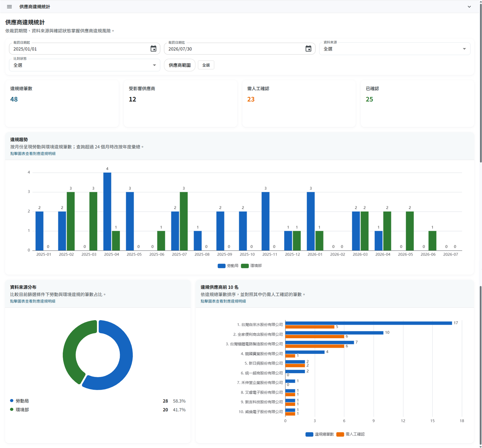The image size is (482, 448).
Task: Click the 違規總筆數 card showing 48
Action: 62,103
